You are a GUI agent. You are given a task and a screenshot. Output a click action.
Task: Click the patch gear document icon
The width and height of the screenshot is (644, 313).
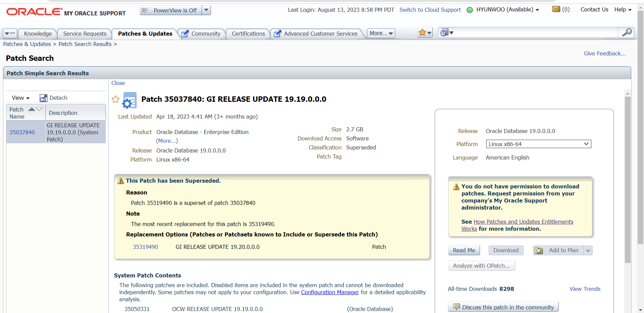(x=129, y=100)
